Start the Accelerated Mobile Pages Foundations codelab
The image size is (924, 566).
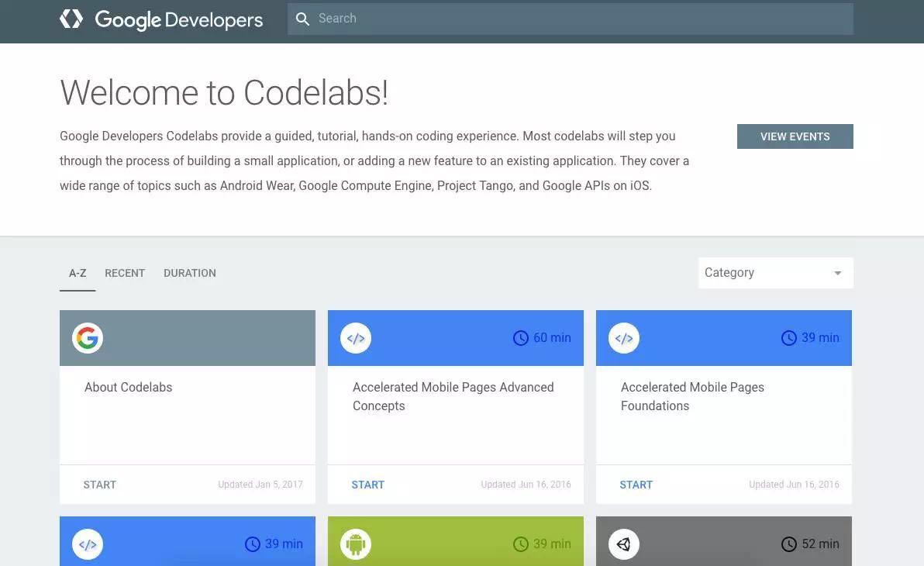[x=636, y=485]
